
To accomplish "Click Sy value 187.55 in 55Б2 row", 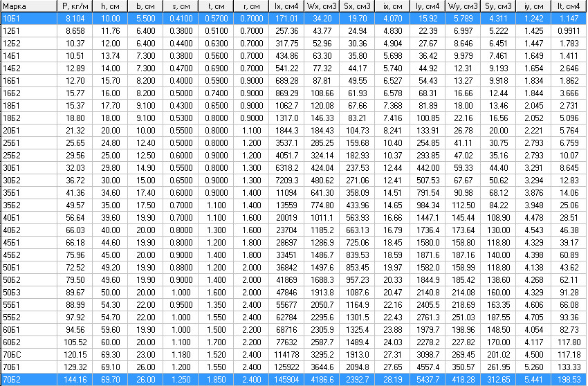I will (498, 318).
